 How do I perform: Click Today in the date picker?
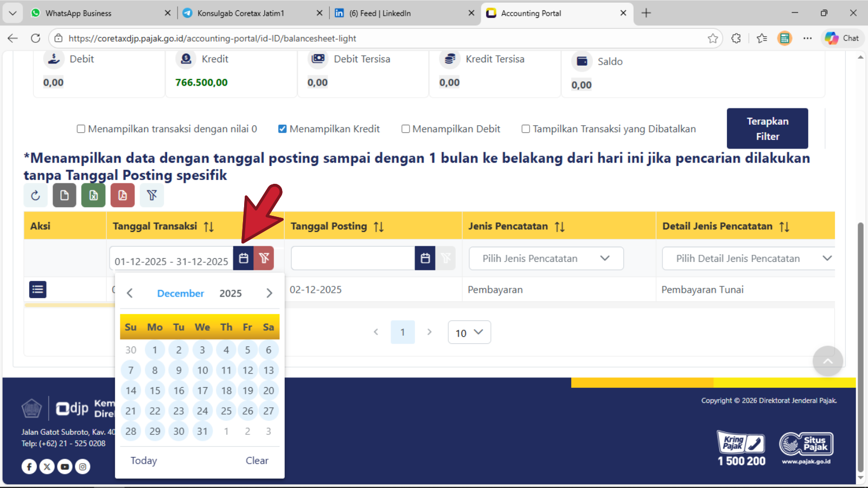144,460
